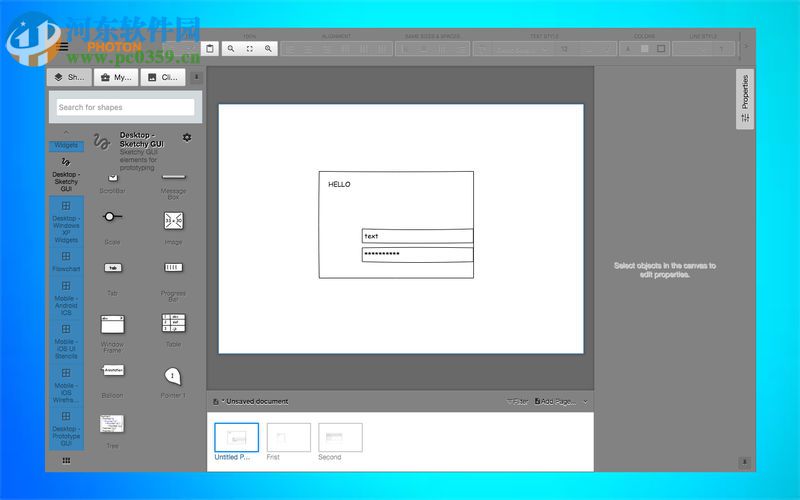Viewport: 800px width, 500px height.
Task: Click the text color 'A' swatch
Action: 628,48
